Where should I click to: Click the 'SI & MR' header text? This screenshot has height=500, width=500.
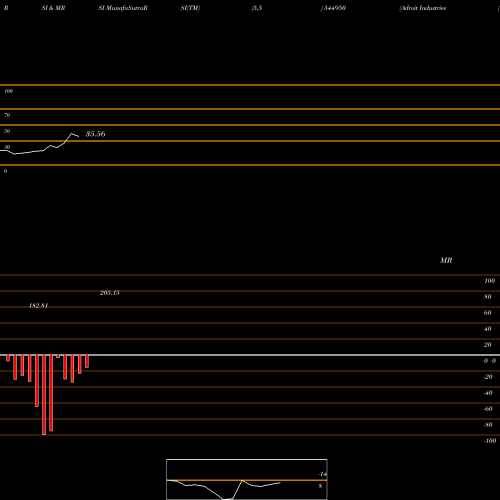tap(53, 8)
